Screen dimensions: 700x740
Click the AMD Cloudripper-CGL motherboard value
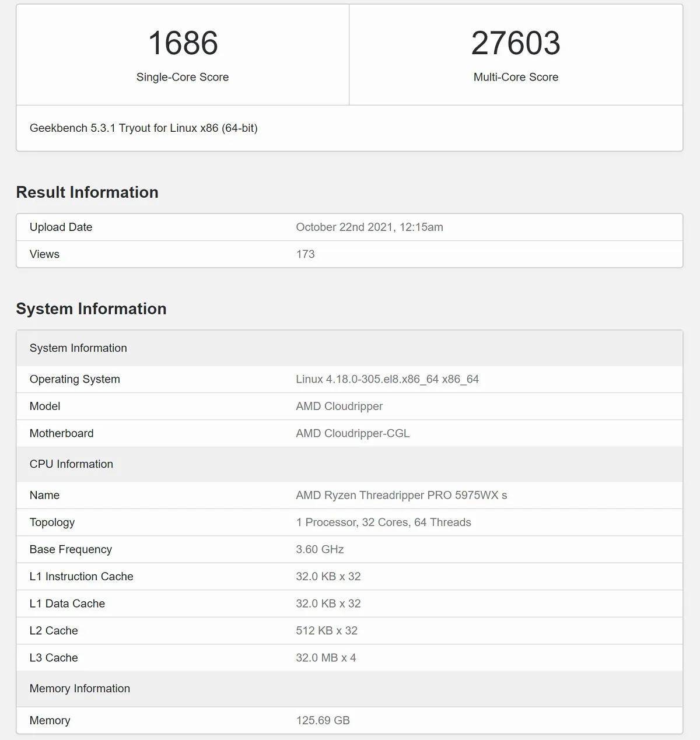[352, 433]
